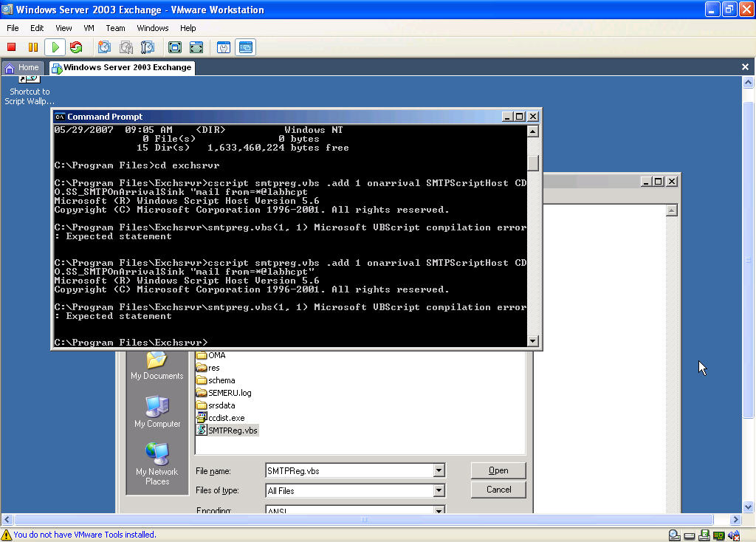756x542 pixels.
Task: Open the Edit menu
Action: 37,28
